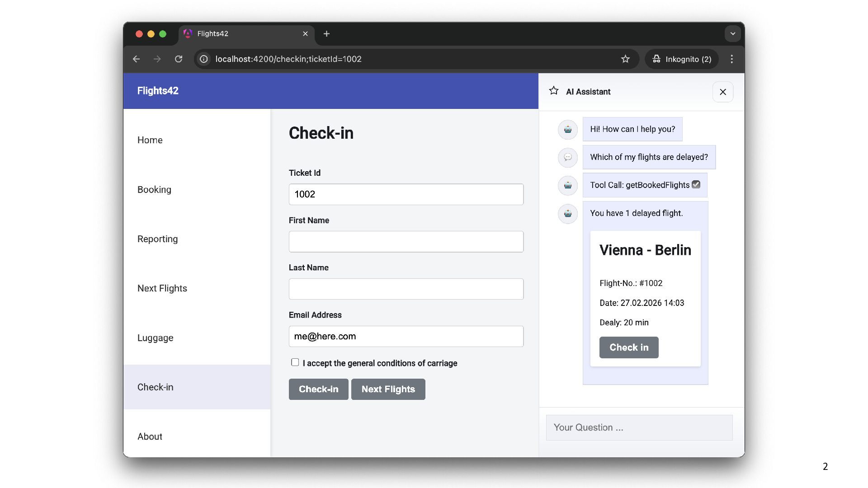Expand the tab search dropdown arrow
This screenshot has height=488, width=868.
732,34
